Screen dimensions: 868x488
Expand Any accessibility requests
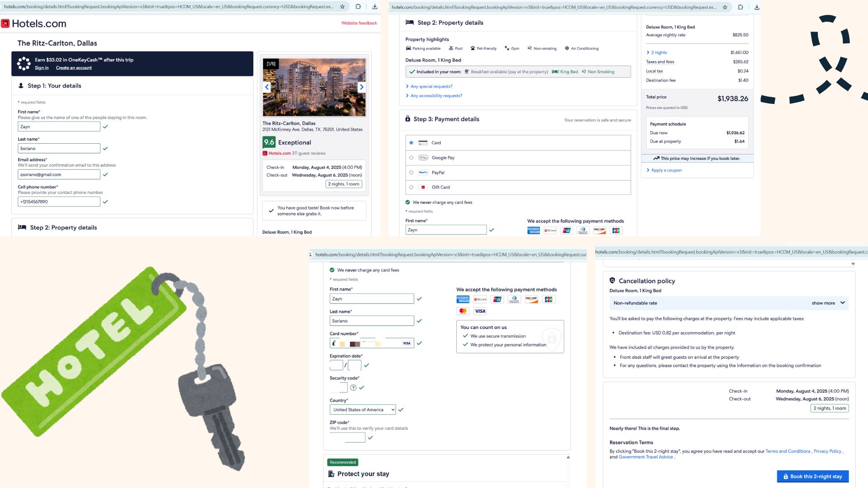tap(434, 96)
